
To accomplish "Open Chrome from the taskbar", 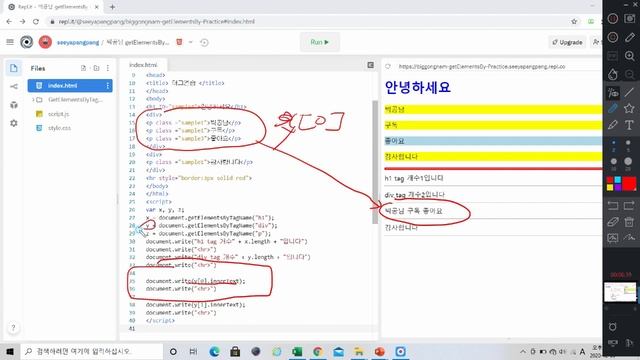I will (x=318, y=351).
